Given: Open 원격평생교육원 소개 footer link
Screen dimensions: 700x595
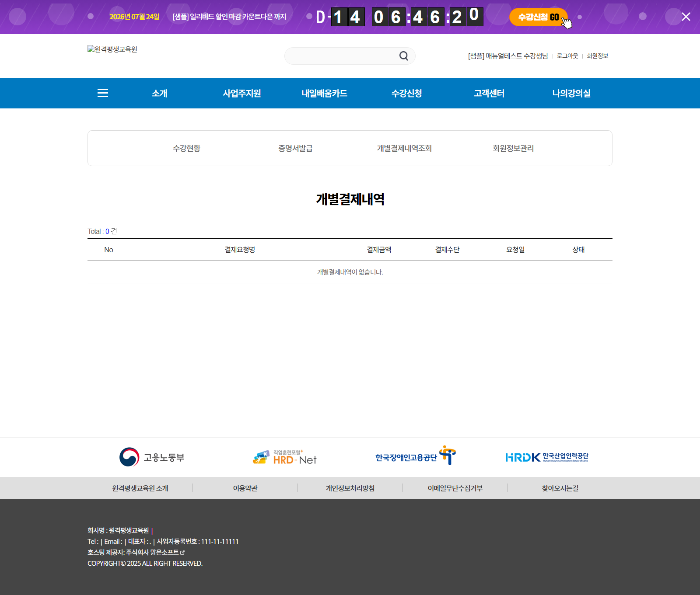Looking at the screenshot, I should [140, 488].
